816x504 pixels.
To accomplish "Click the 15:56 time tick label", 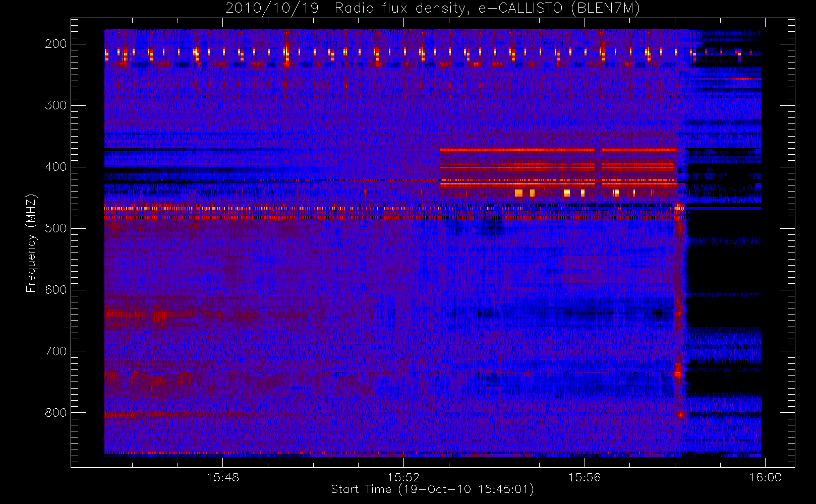I will pos(585,477).
